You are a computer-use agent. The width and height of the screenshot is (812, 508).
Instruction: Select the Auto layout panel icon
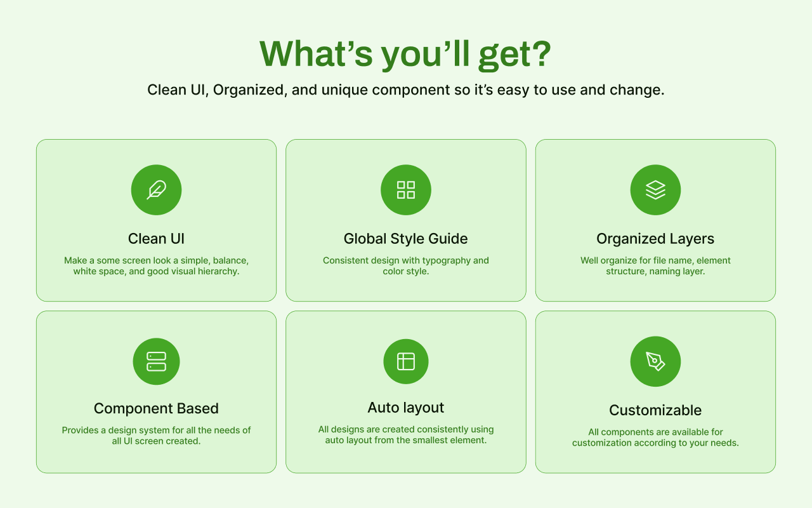[406, 361]
